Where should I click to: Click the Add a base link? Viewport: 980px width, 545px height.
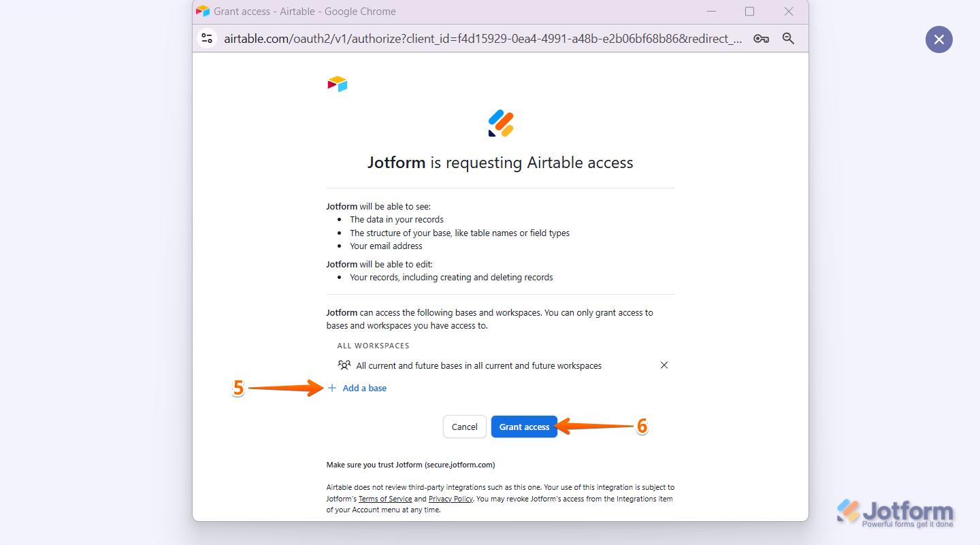point(364,388)
